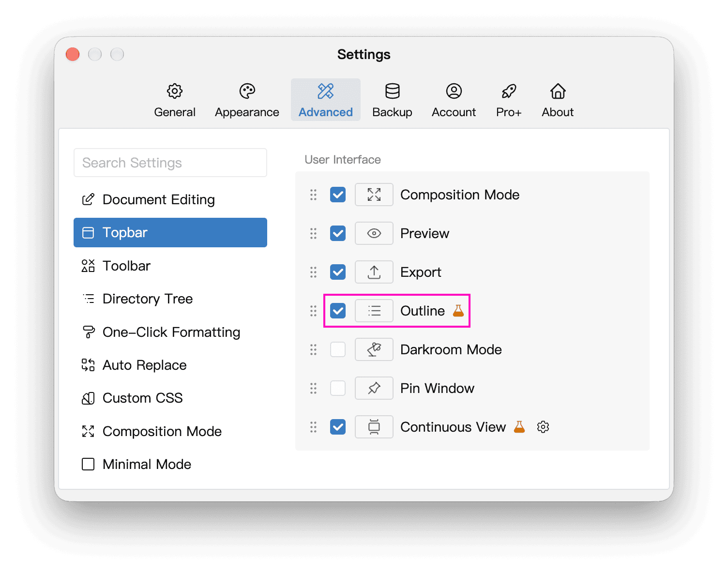Focus the Search Settings field

[x=170, y=163]
